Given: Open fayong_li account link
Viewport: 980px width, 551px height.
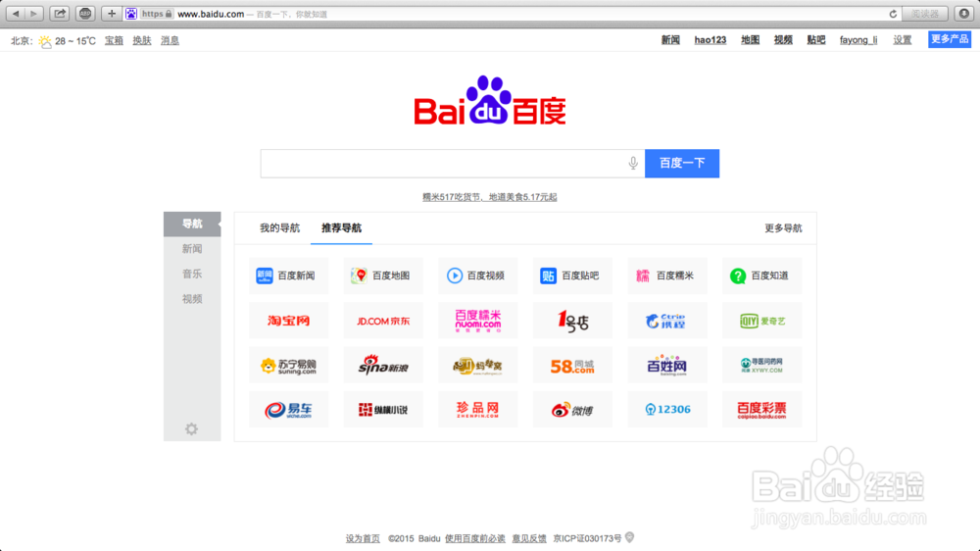Looking at the screenshot, I should coord(858,40).
